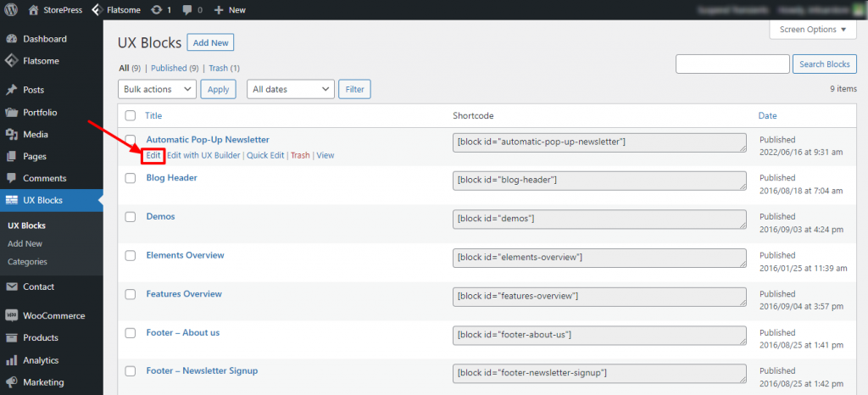Open the Add New submenu item in the sidebar
868x395 pixels.
coord(25,243)
